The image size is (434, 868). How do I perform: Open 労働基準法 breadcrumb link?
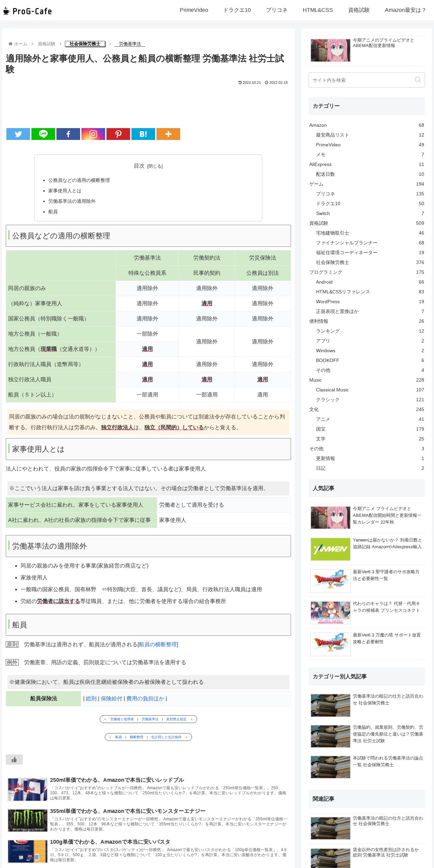pos(130,44)
